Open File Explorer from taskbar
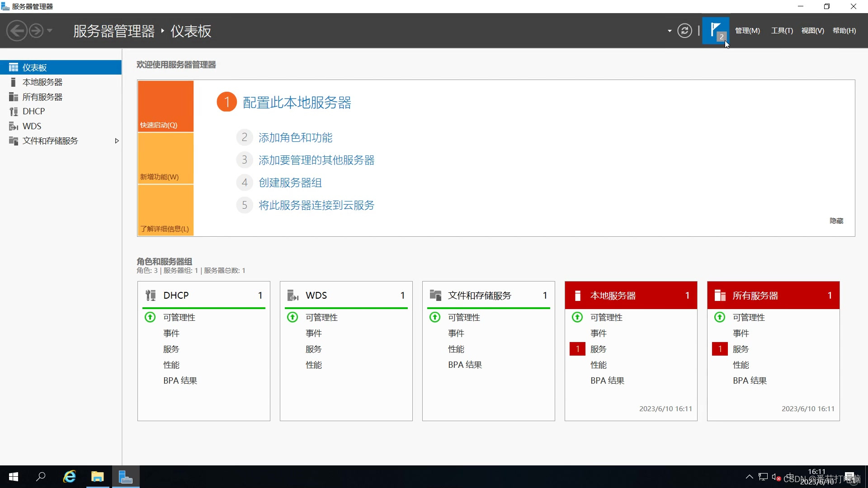 pos(97,477)
